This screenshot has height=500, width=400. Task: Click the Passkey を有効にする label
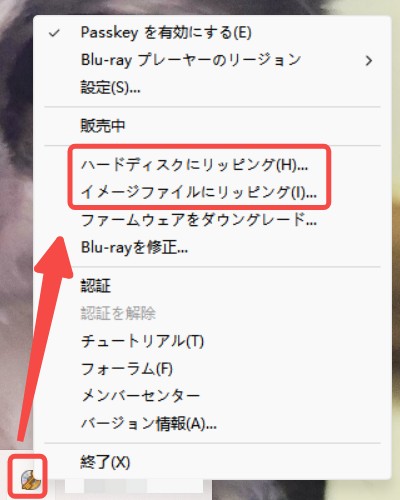pyautogui.click(x=166, y=32)
